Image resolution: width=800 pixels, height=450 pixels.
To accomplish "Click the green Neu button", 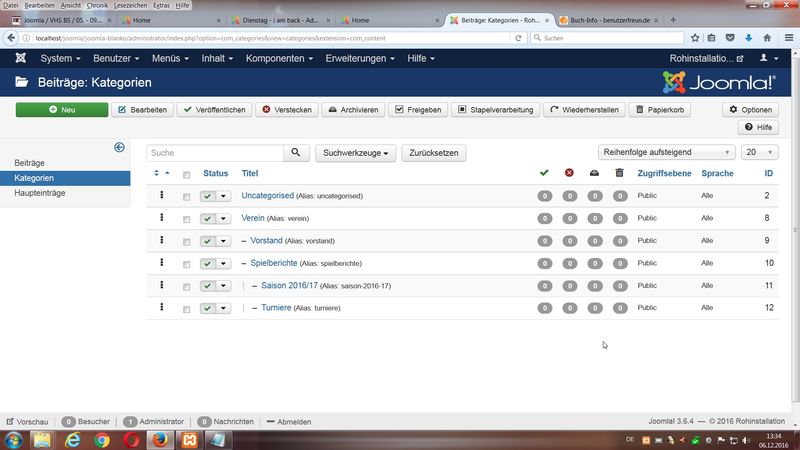I will tap(62, 110).
